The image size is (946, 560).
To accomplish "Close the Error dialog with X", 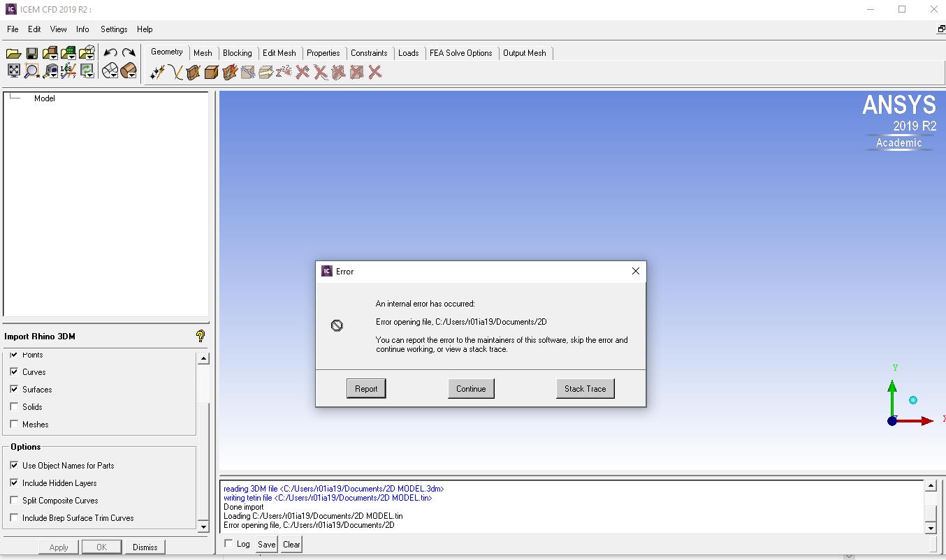I will 635,271.
